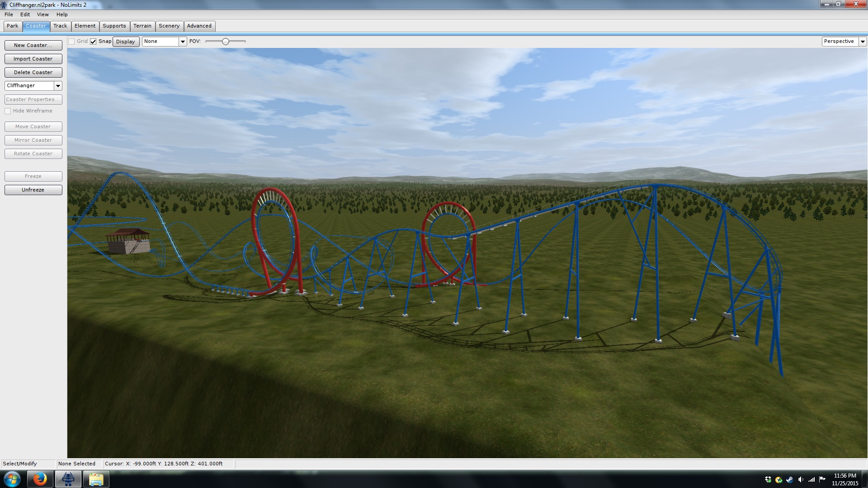Expand the Cliffhanger coaster dropdown
Screen dimensions: 868x488
coord(58,86)
